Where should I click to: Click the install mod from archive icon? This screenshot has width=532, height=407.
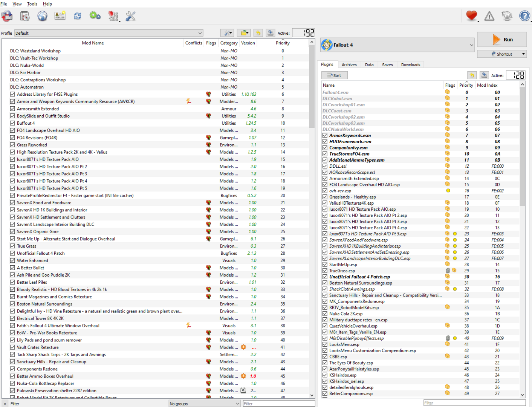click(25, 16)
